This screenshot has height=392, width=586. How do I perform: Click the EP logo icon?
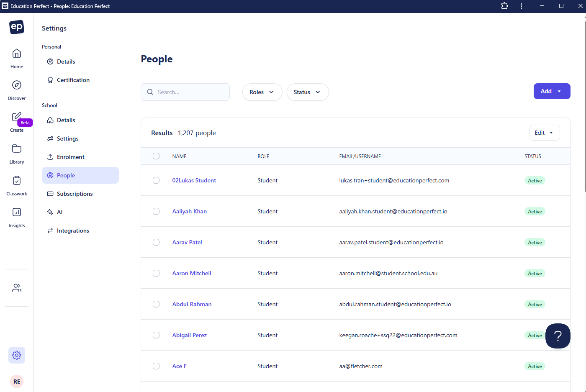click(x=17, y=27)
